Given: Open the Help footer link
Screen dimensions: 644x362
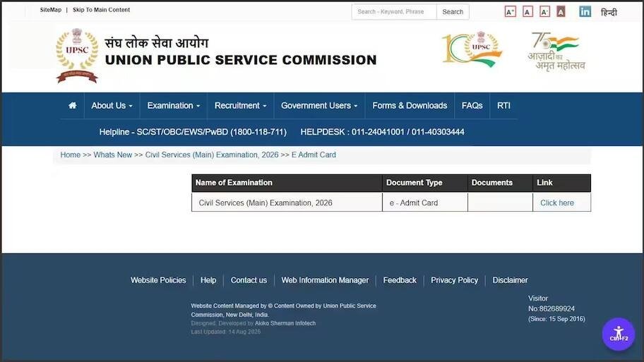Looking at the screenshot, I should click(x=208, y=280).
